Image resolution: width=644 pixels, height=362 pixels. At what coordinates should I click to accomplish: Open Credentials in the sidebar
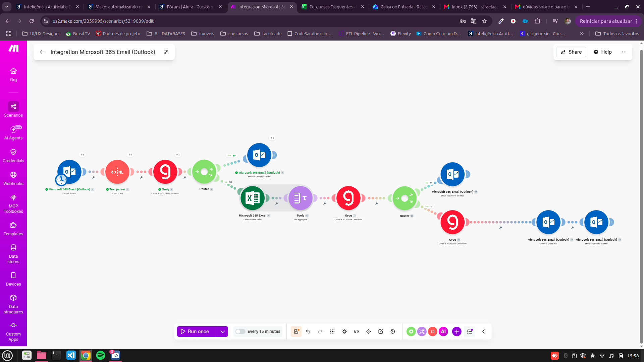point(13,156)
